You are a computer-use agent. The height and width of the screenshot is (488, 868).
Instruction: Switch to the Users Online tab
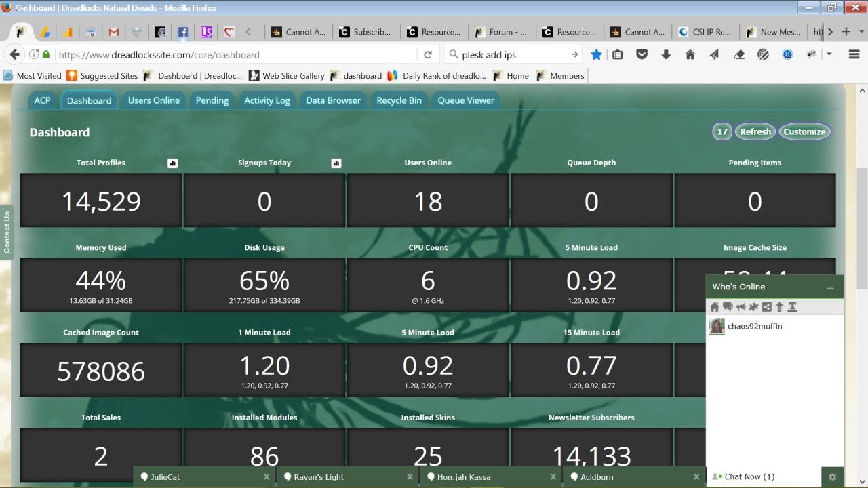point(154,100)
